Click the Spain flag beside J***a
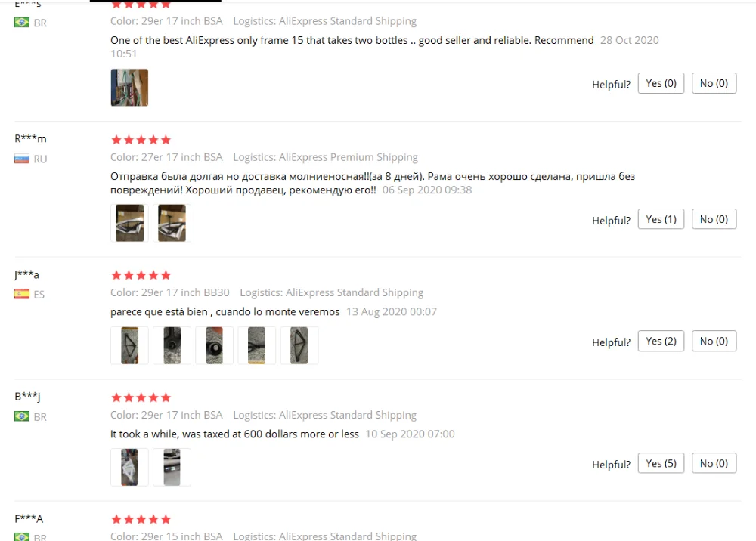 [x=22, y=294]
